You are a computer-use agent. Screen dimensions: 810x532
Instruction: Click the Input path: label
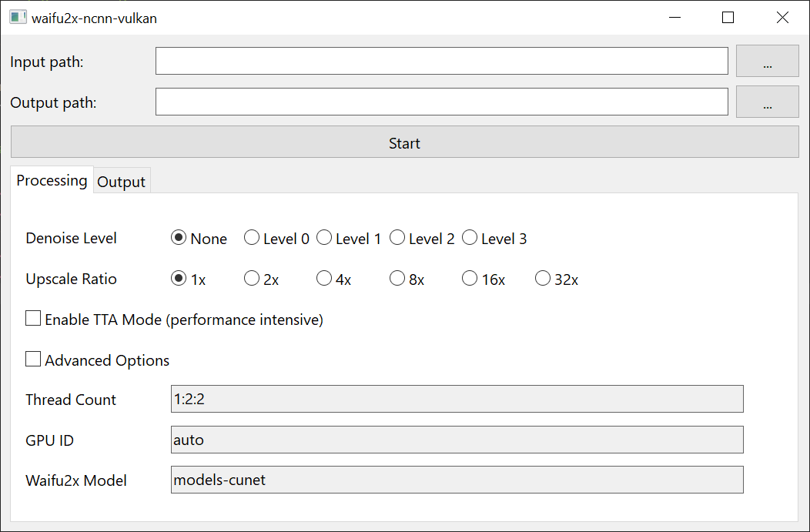click(x=46, y=62)
